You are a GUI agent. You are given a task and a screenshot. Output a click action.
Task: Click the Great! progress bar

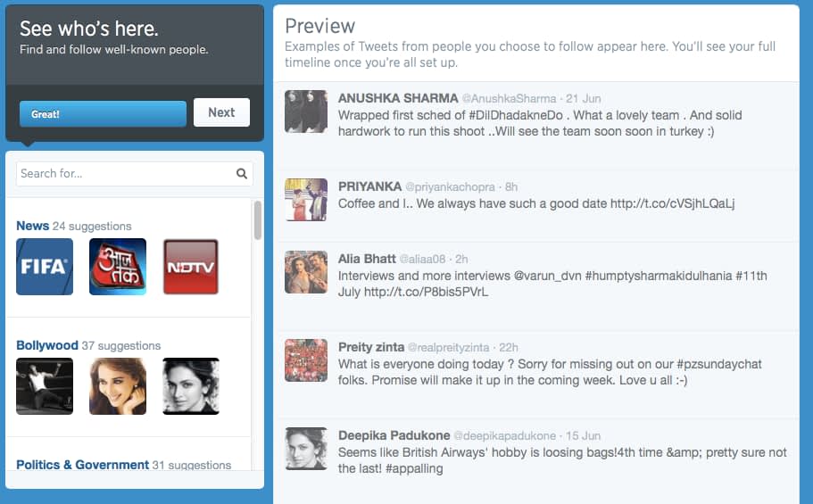[103, 114]
